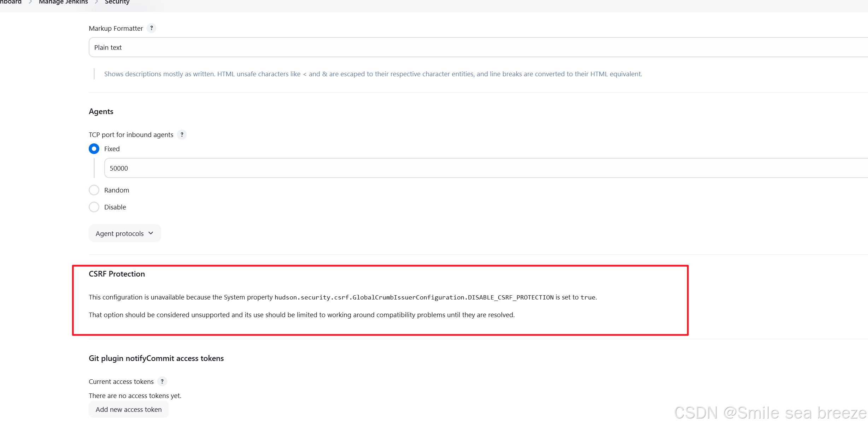Open the Security breadcrumb item
The image size is (868, 427).
117,2
